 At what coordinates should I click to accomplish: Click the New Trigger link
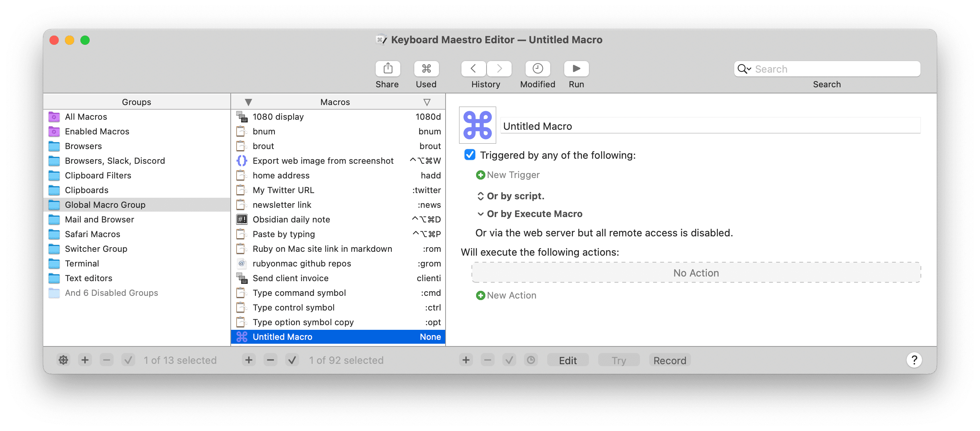tap(513, 175)
